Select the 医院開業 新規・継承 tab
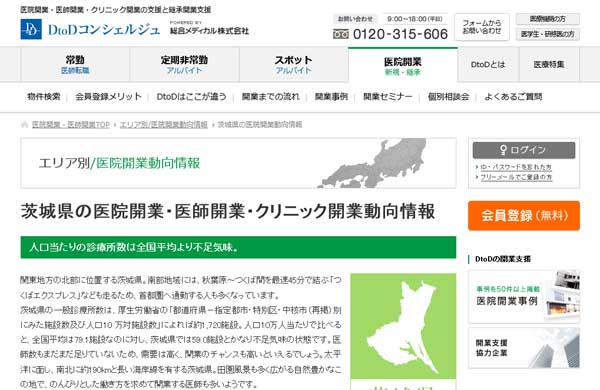This screenshot has width=600, height=390. [403, 65]
